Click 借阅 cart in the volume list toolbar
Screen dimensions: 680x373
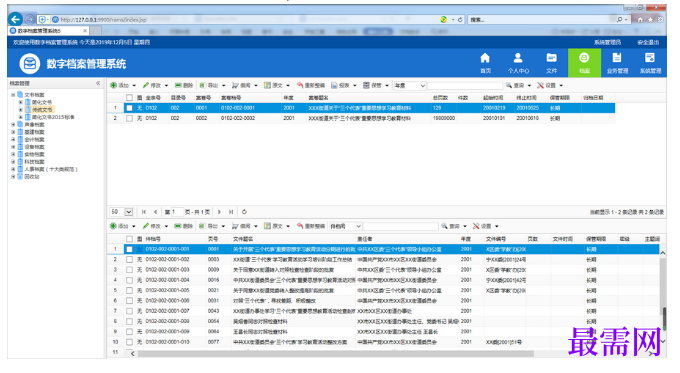(241, 85)
